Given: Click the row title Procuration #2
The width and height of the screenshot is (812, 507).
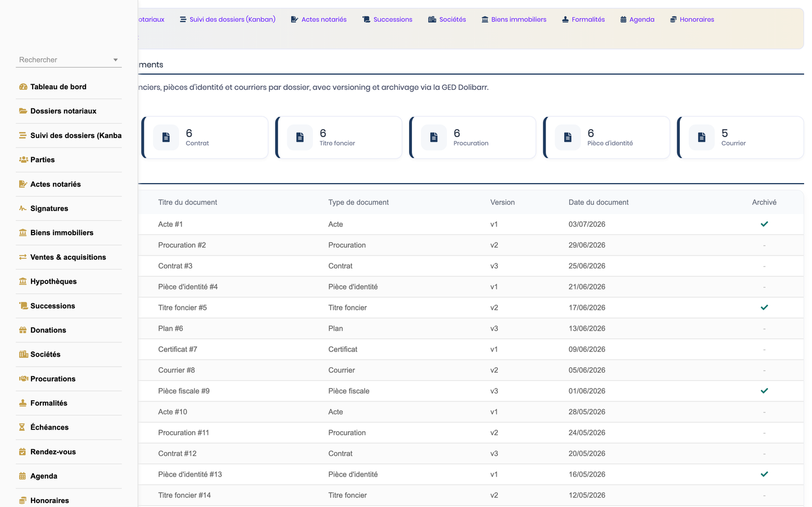Looking at the screenshot, I should [182, 245].
